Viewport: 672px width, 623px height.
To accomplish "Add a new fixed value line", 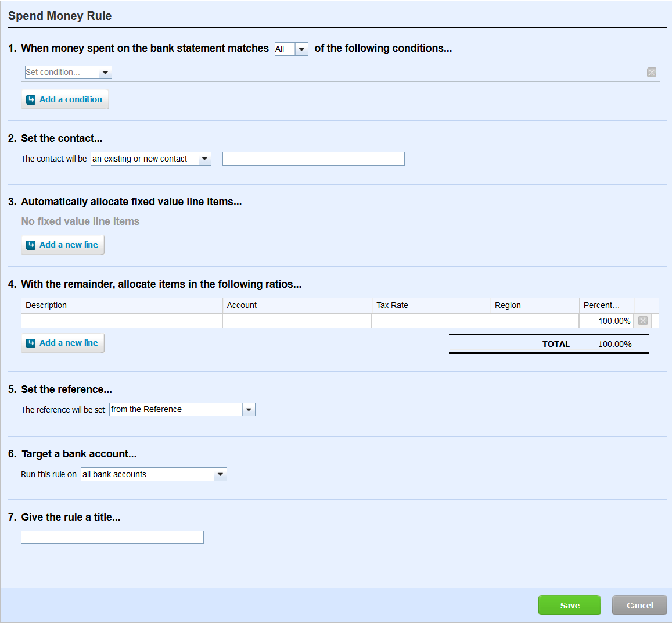I will point(63,245).
